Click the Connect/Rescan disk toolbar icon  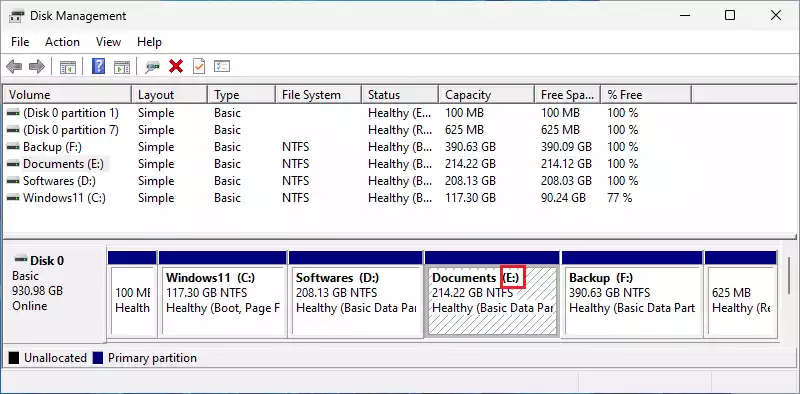tap(152, 66)
